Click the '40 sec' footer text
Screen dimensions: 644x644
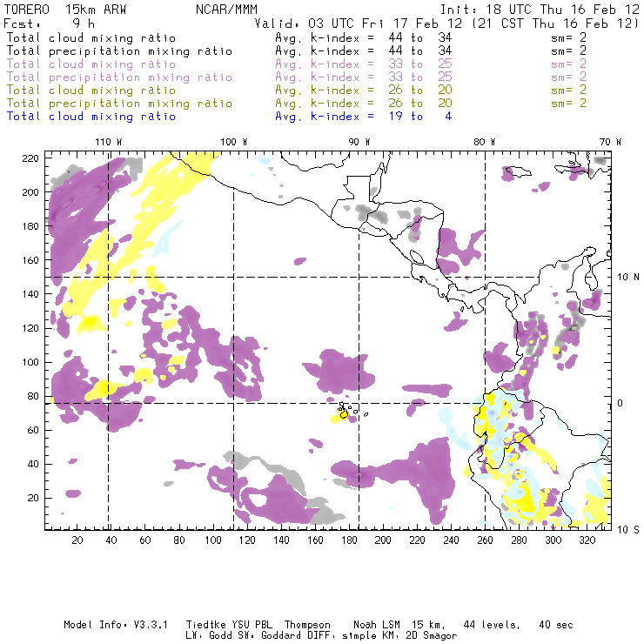(x=556, y=625)
